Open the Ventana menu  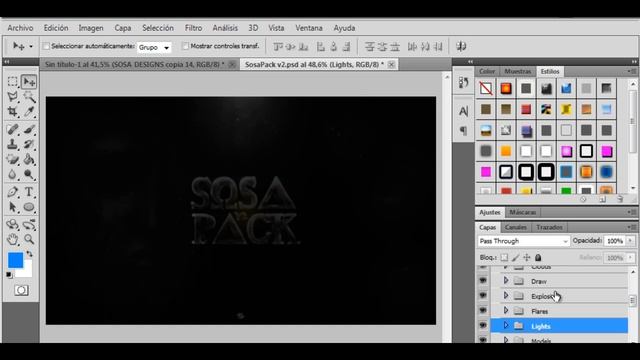coord(309,28)
